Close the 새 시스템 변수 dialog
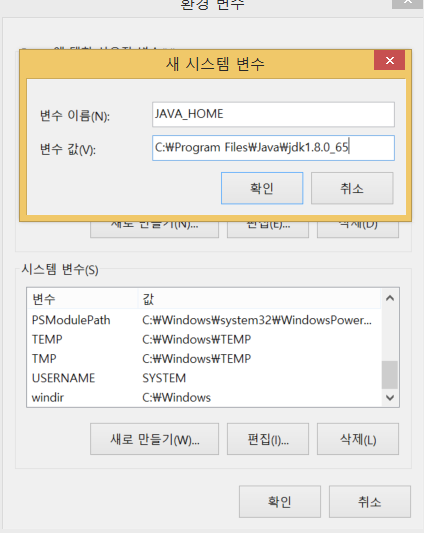The width and height of the screenshot is (424, 533). click(x=389, y=61)
